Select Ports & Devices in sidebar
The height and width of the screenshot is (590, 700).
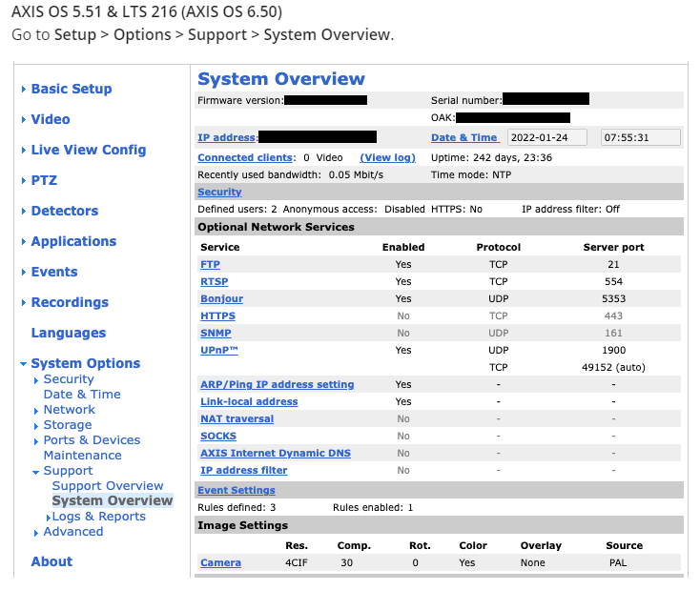coord(92,440)
